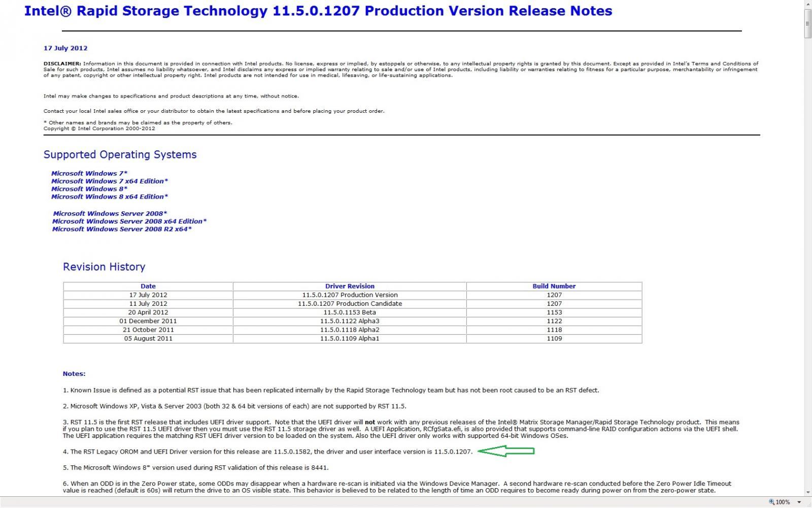Select 'Microsoft Windows Server 2008 R2 x64*' entry
The image size is (812, 508).
pos(122,229)
